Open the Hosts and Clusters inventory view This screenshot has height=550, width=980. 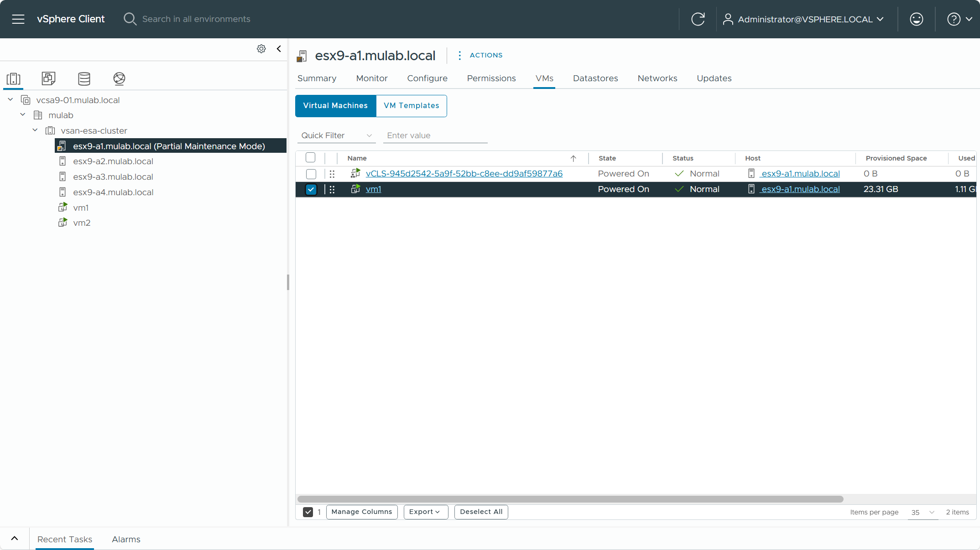(14, 78)
